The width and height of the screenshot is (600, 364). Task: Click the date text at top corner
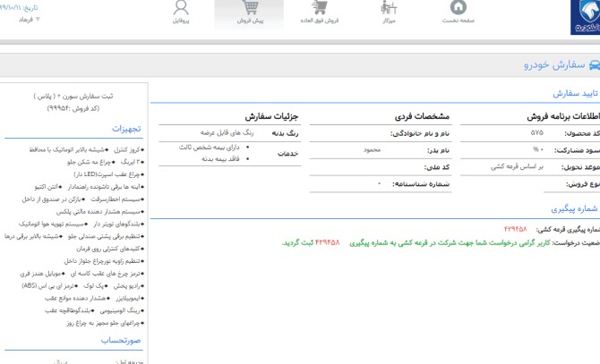(x=19, y=7)
